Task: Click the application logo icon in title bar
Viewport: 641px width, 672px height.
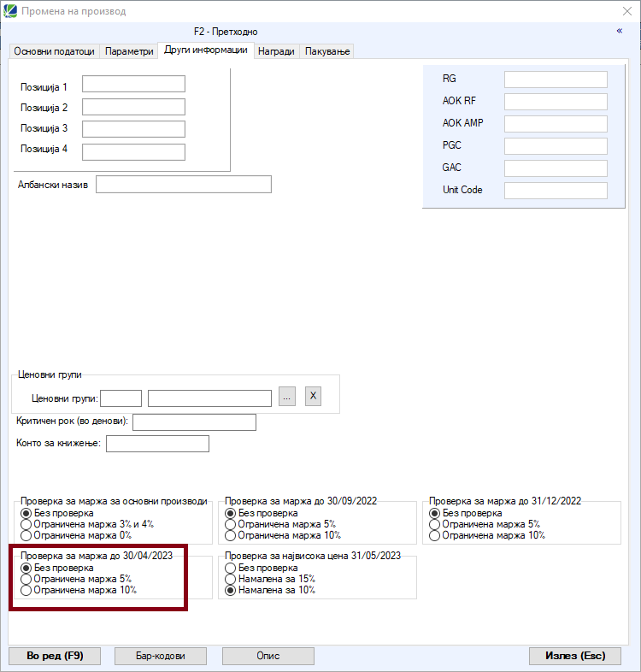Action: pos(10,11)
